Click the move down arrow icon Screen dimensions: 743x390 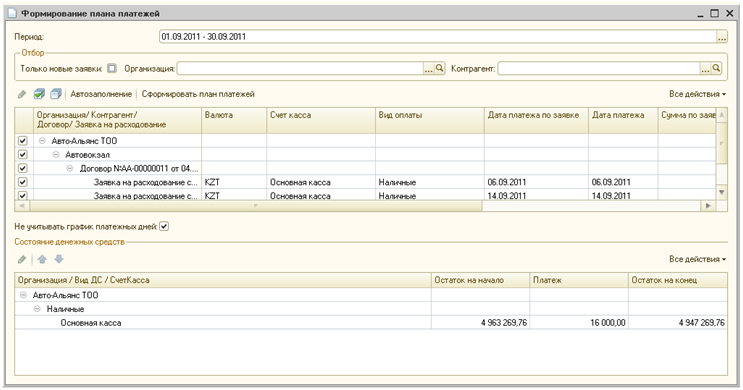(59, 259)
